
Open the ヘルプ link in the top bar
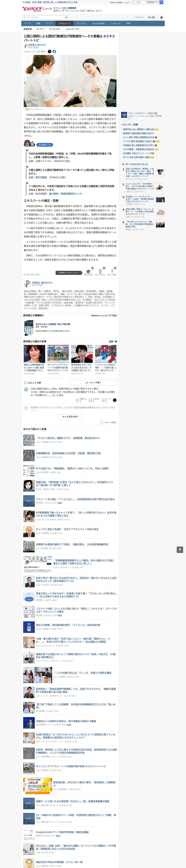click(x=127, y=2)
